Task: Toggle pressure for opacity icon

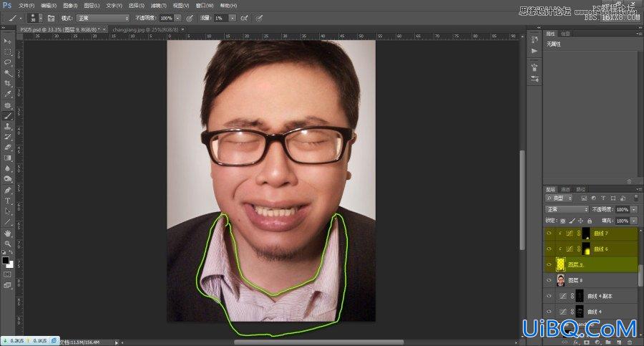Action: (x=190, y=18)
